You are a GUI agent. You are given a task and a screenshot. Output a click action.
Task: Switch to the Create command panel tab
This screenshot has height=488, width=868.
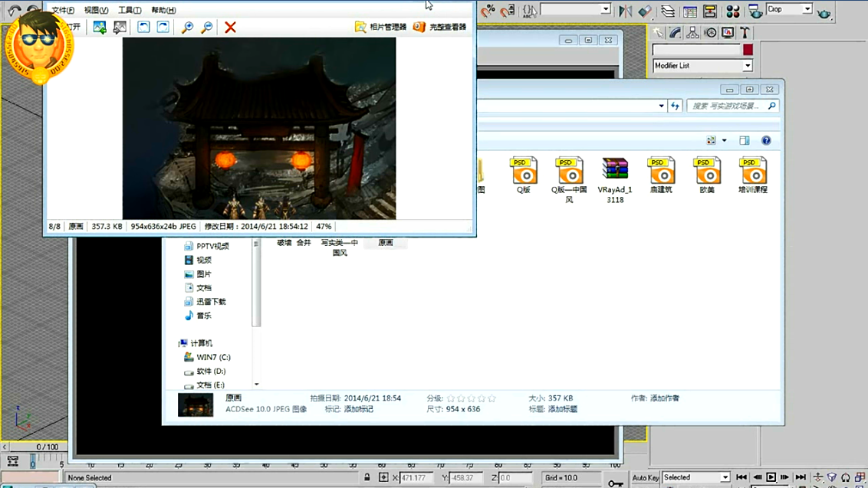tap(658, 33)
